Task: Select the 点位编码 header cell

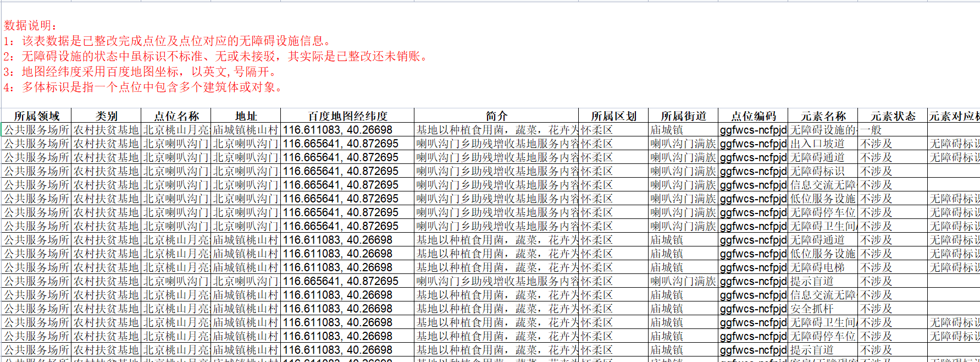Action: [x=753, y=116]
